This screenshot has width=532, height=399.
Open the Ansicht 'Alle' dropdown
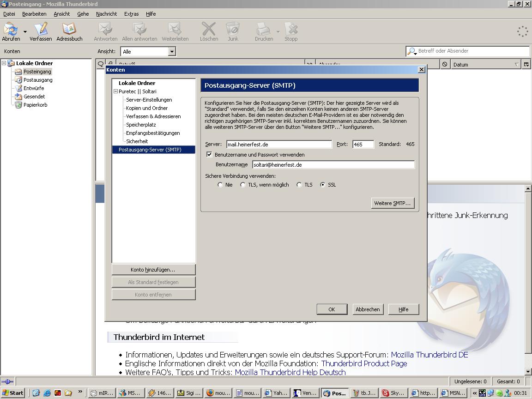pos(149,52)
